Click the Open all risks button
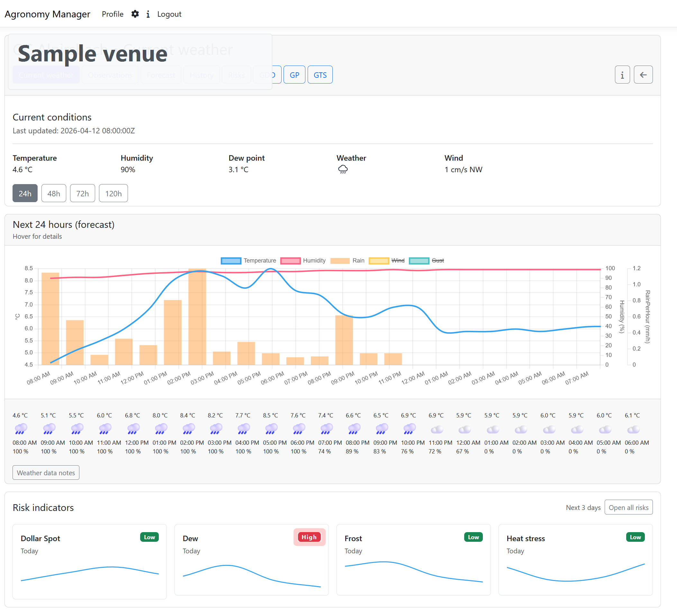 tap(628, 507)
